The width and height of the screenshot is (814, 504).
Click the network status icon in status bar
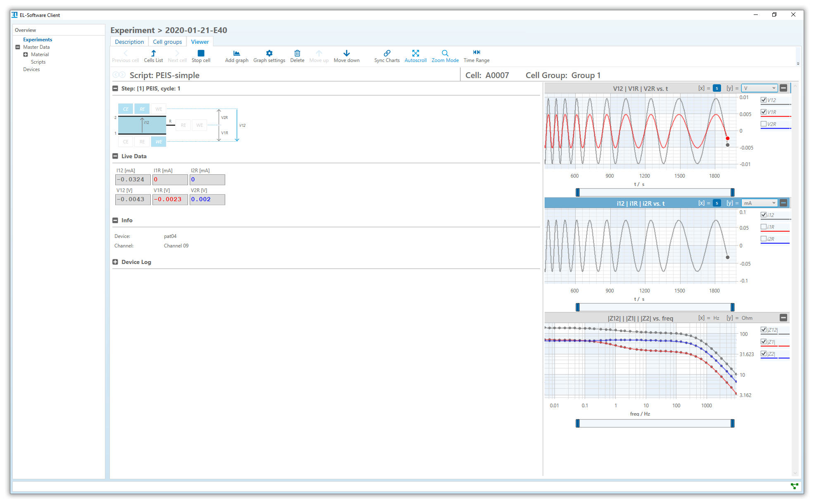tap(794, 486)
